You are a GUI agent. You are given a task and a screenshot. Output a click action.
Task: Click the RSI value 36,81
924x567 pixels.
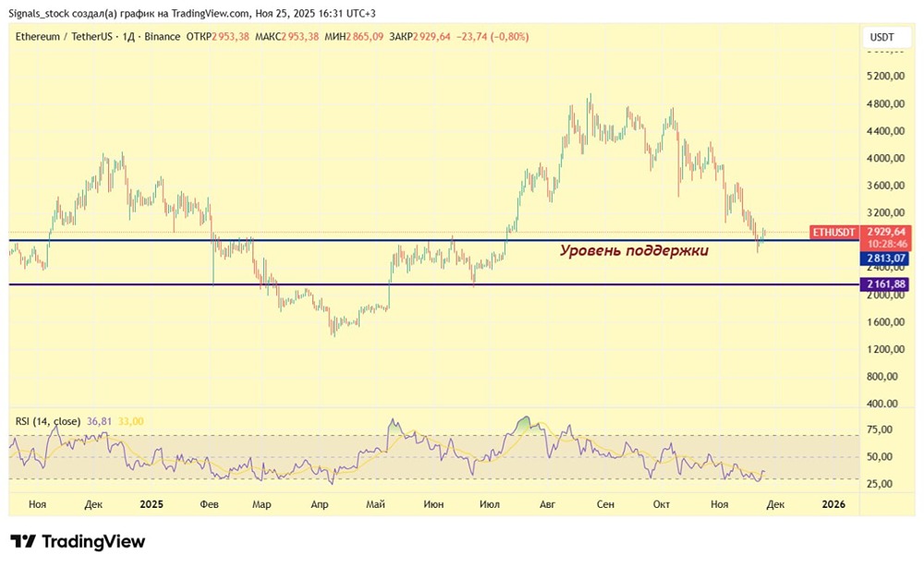click(x=99, y=421)
